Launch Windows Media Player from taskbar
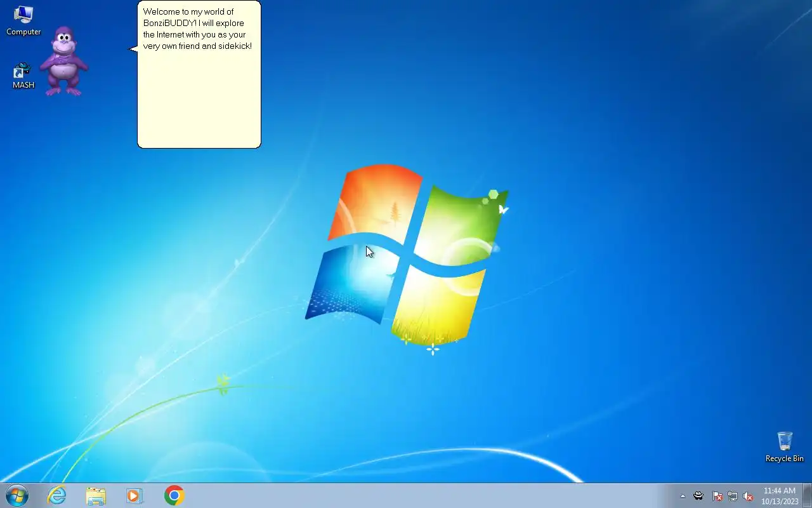 [x=134, y=495]
